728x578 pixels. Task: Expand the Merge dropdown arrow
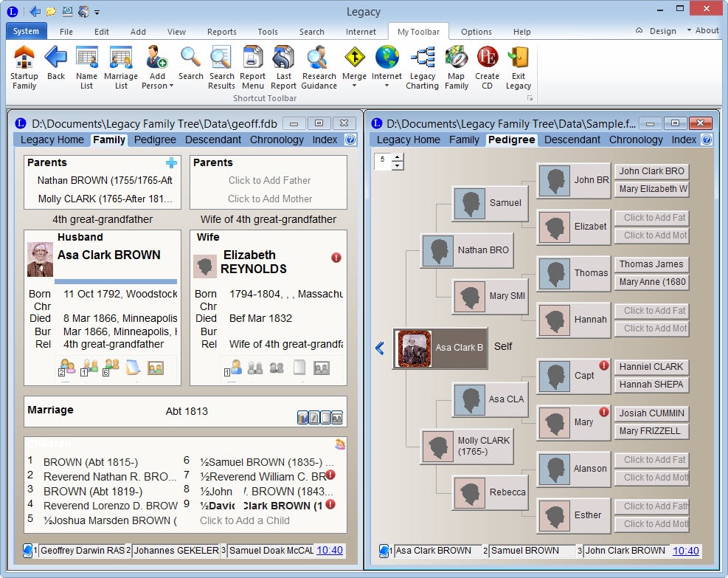click(x=354, y=86)
